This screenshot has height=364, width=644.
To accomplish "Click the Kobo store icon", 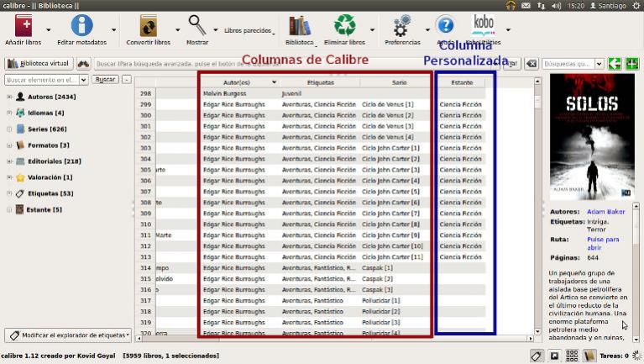I will coord(482,24).
